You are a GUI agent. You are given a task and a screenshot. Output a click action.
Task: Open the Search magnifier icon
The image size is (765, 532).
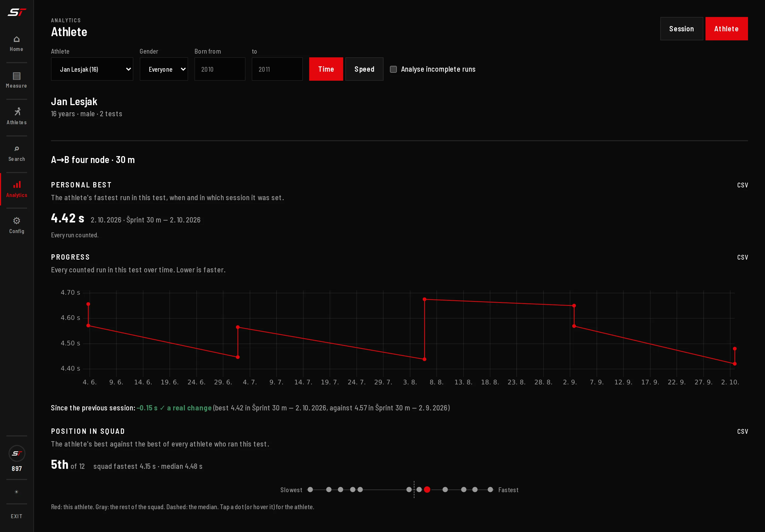[16, 149]
